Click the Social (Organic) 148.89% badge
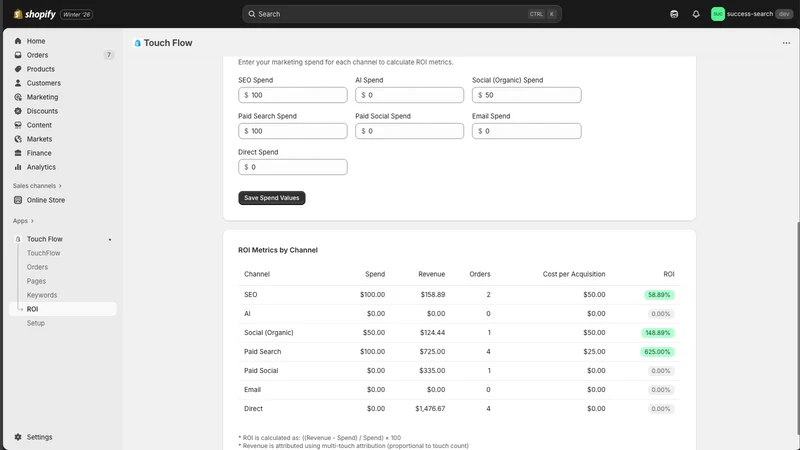This screenshot has height=450, width=800. click(658, 333)
